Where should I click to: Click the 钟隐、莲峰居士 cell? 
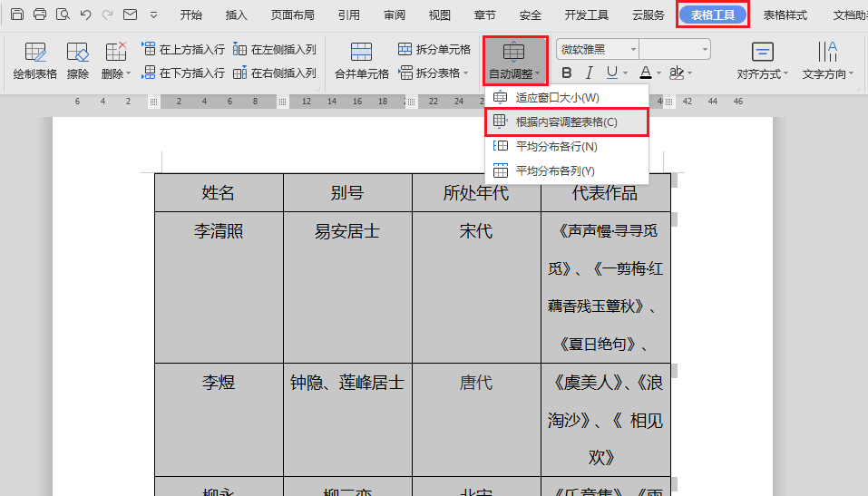pos(347,420)
